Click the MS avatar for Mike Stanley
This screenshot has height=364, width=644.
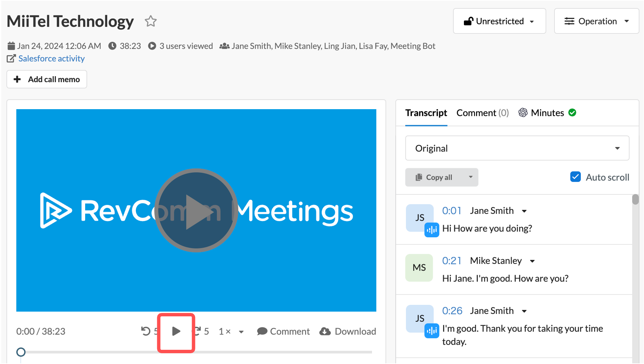pos(419,268)
